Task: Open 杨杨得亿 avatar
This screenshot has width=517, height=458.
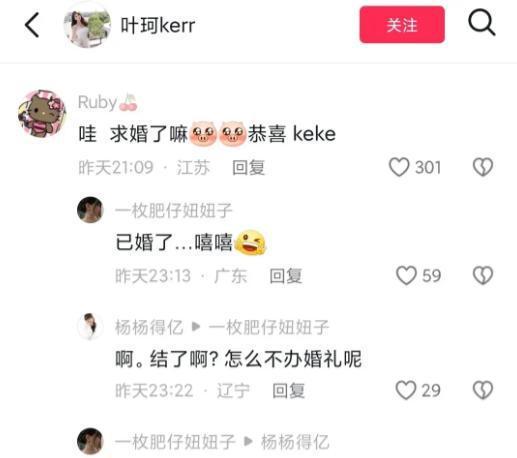Action: pyautogui.click(x=90, y=326)
